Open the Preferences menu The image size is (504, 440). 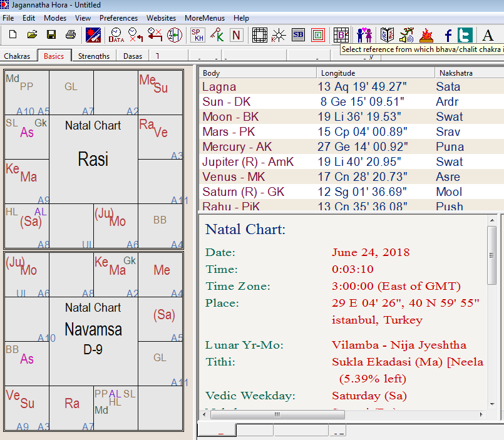118,18
